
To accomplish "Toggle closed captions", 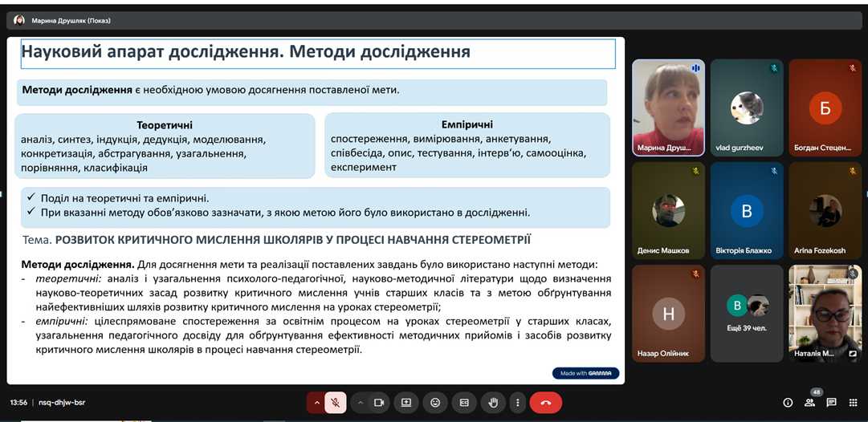I will click(464, 402).
